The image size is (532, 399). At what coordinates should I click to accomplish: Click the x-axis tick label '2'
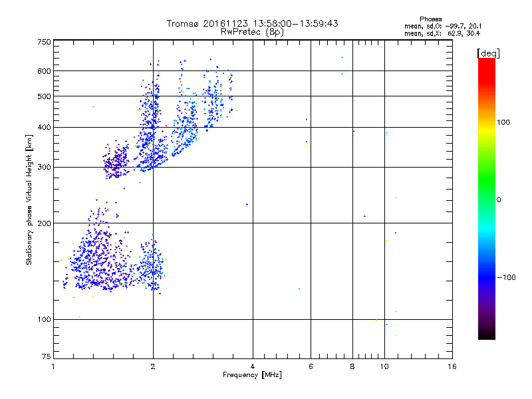pos(153,366)
